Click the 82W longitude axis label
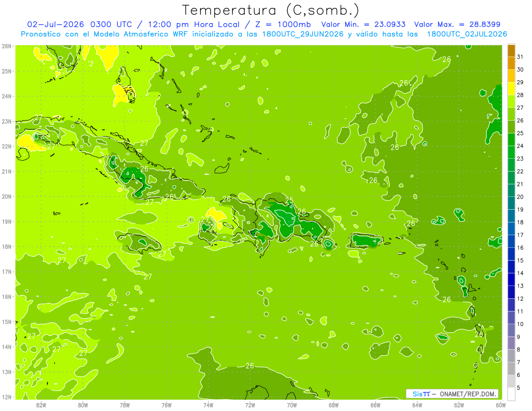The image size is (532, 411). tap(41, 405)
